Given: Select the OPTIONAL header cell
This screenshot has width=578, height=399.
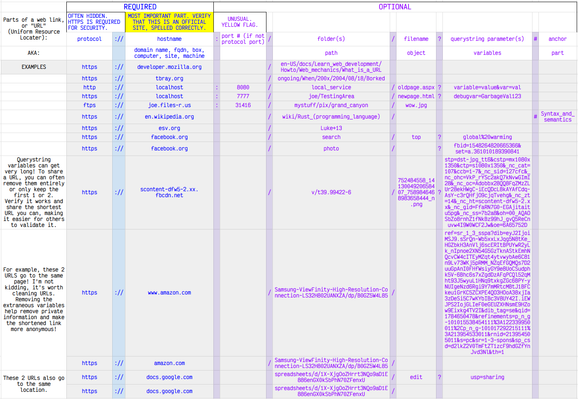Looking at the screenshot, I should point(395,7).
